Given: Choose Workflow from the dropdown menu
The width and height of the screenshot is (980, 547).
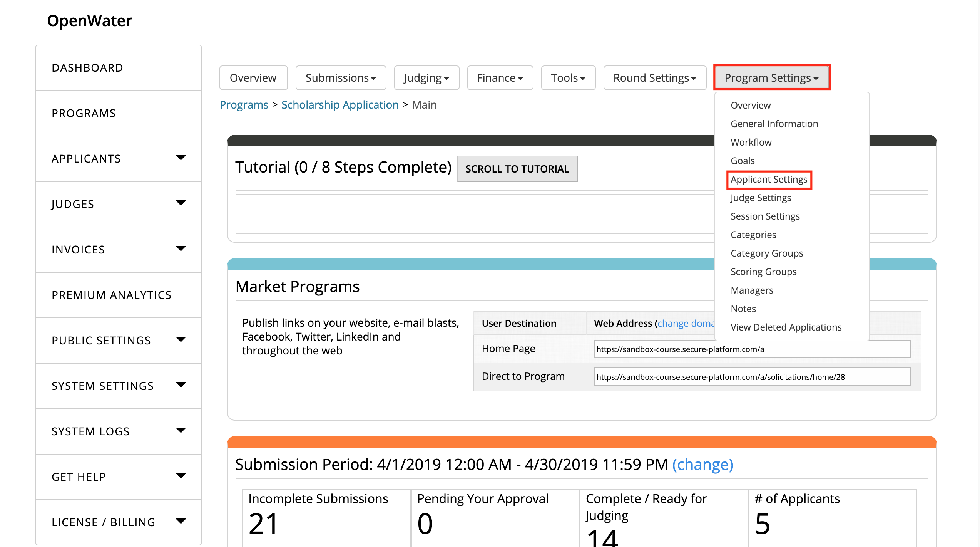Looking at the screenshot, I should tap(751, 142).
